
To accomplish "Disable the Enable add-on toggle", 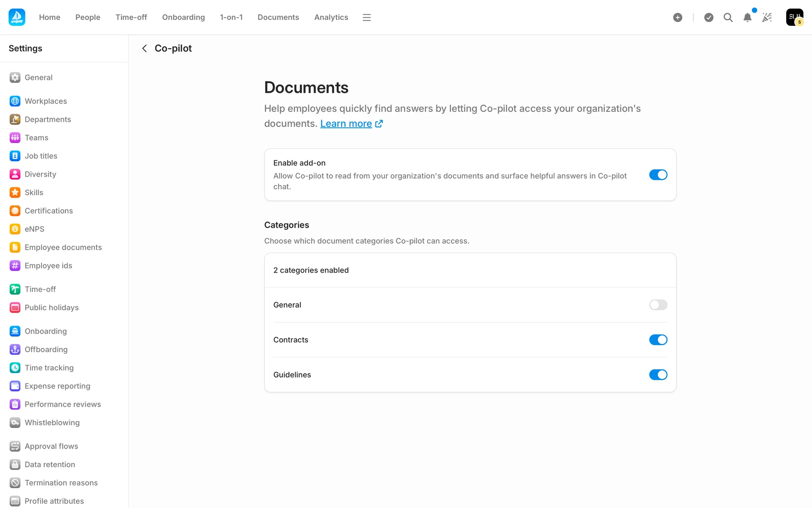I will point(658,175).
